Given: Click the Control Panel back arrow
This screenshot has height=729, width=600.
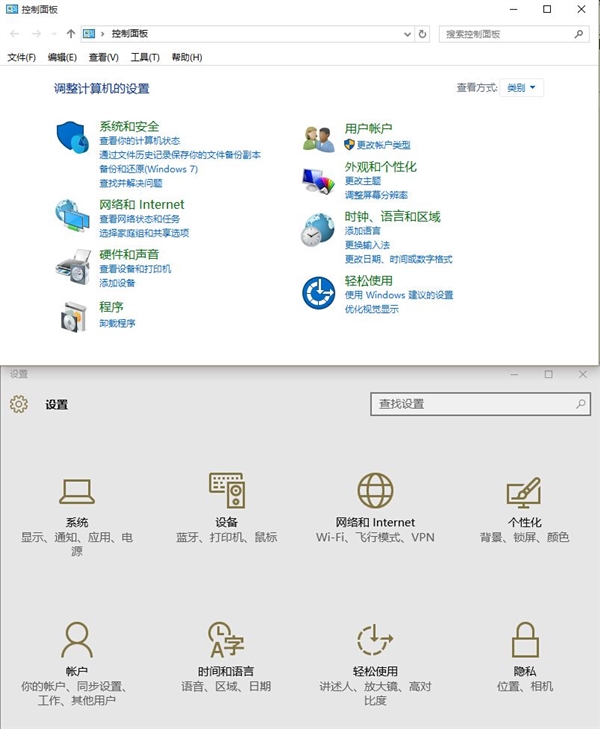Looking at the screenshot, I should click(x=15, y=33).
